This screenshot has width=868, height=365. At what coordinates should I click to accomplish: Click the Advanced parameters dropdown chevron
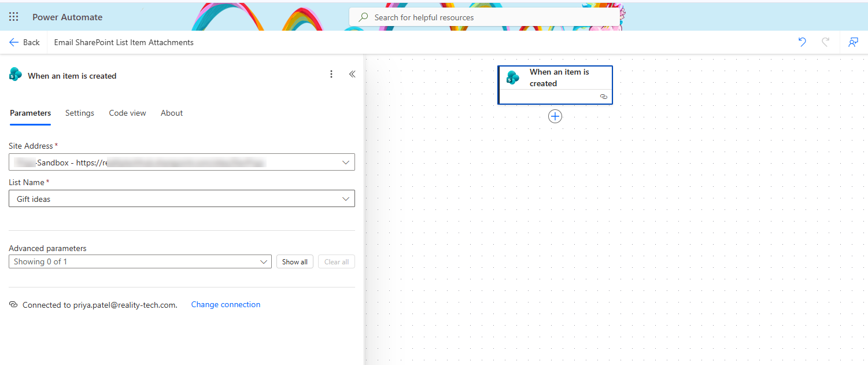point(264,261)
